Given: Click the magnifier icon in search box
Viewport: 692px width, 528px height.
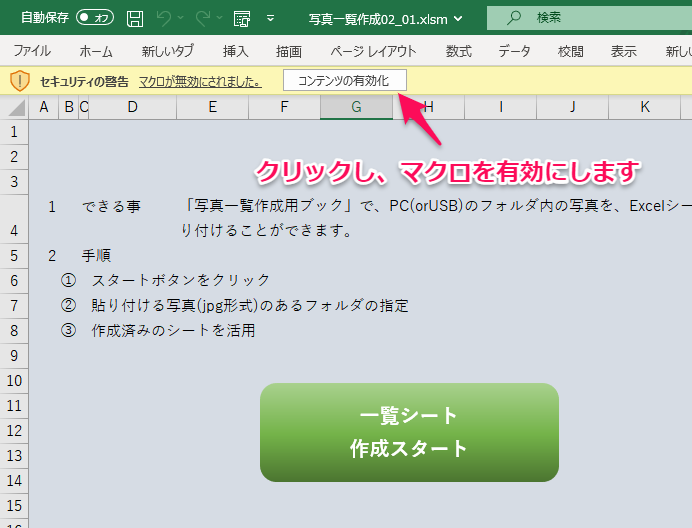Looking at the screenshot, I should coord(514,17).
